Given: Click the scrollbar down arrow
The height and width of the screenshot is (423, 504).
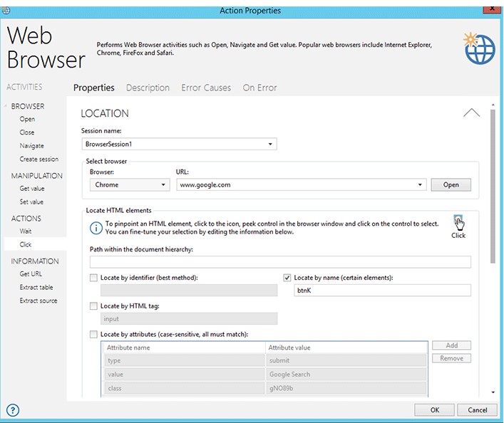Looking at the screenshot, I should click(493, 392).
